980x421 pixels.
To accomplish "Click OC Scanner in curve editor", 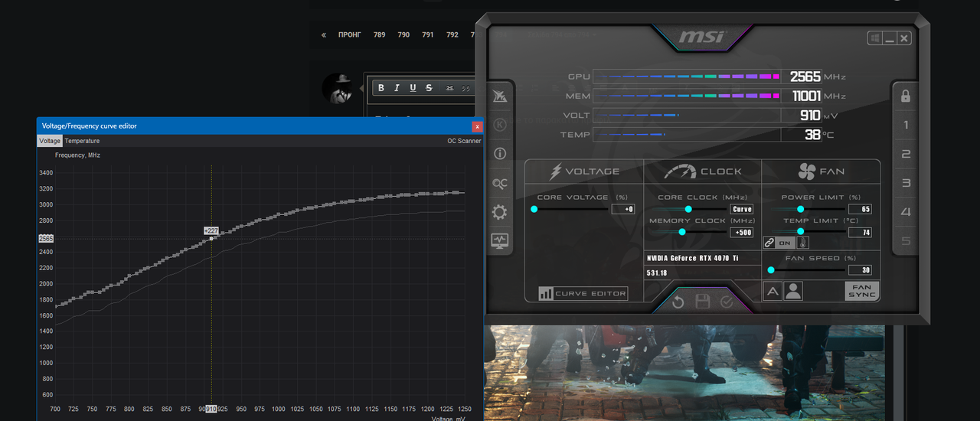I will pos(464,141).
